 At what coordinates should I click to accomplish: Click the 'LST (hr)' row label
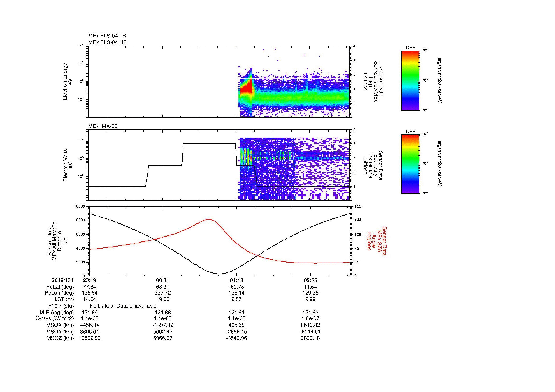click(64, 299)
